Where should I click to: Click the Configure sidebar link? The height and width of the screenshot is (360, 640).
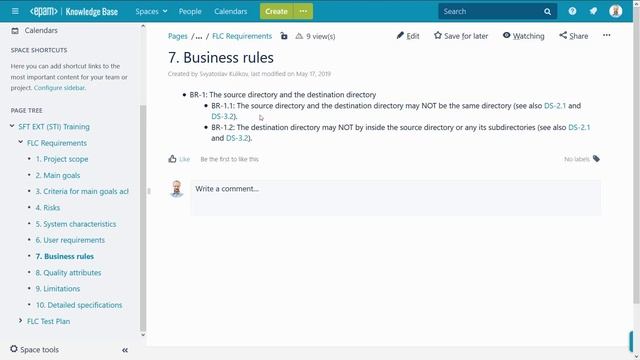click(x=59, y=88)
